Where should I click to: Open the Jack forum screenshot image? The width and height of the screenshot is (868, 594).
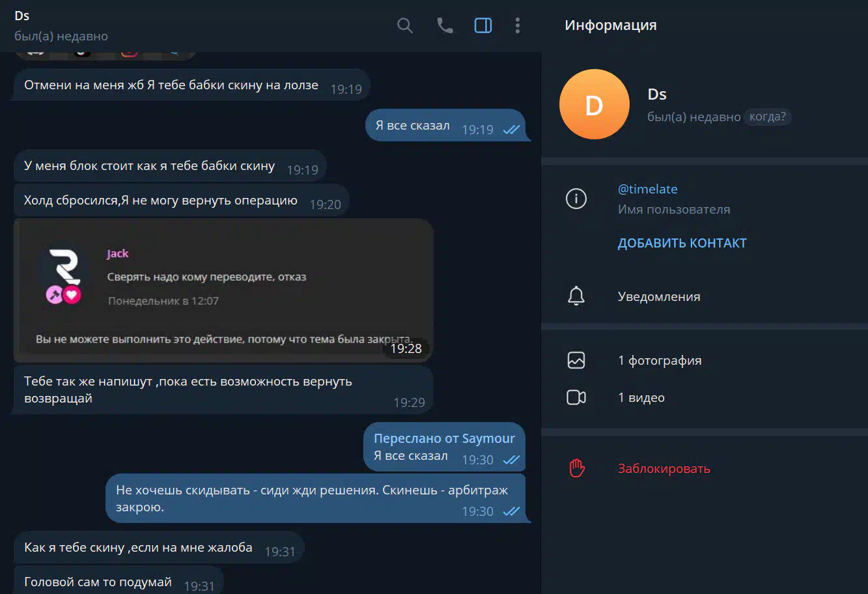coord(223,290)
